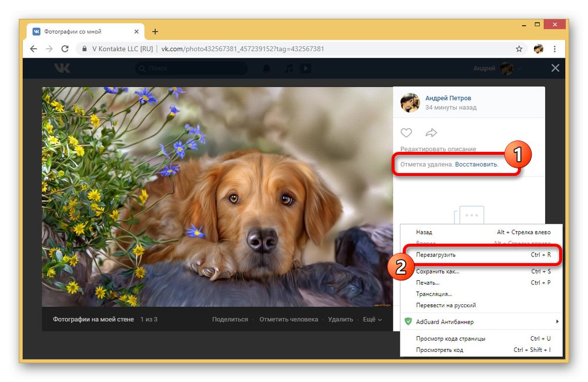Click the dog photo

217,197
